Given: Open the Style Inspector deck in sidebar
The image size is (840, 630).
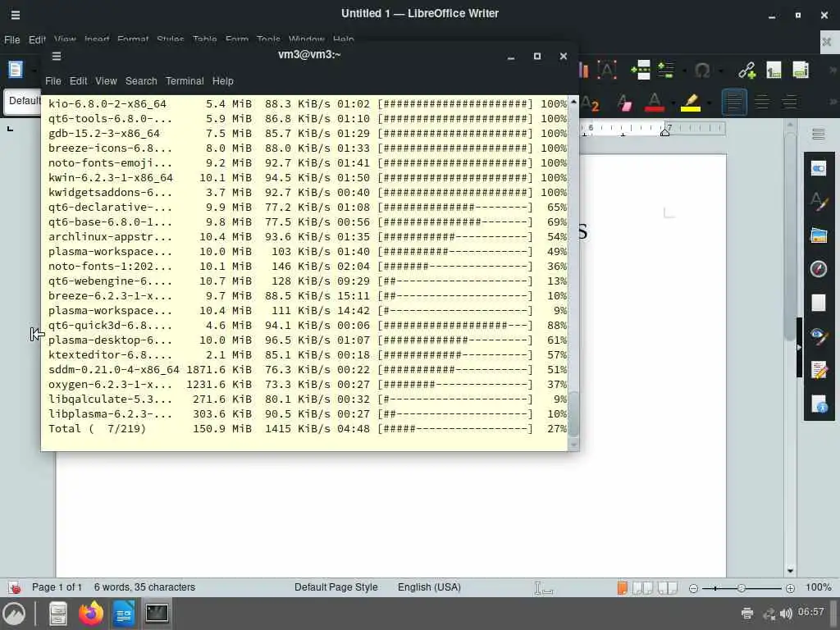Looking at the screenshot, I should (x=819, y=336).
